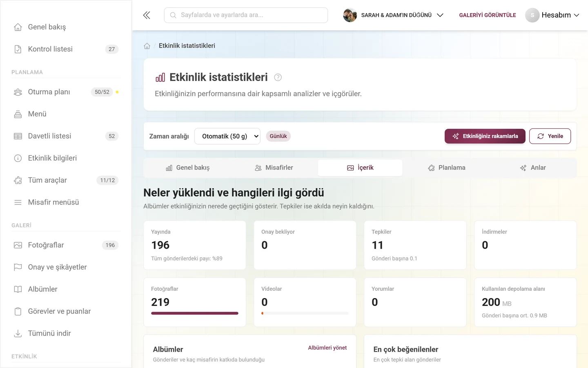
Task: Click Albümleri yönet link
Action: [327, 348]
